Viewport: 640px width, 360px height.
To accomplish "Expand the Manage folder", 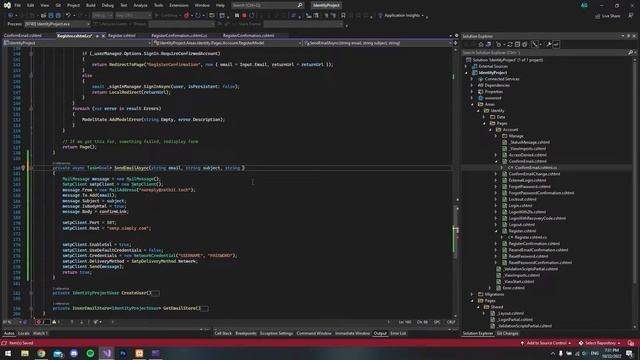I will point(496,136).
